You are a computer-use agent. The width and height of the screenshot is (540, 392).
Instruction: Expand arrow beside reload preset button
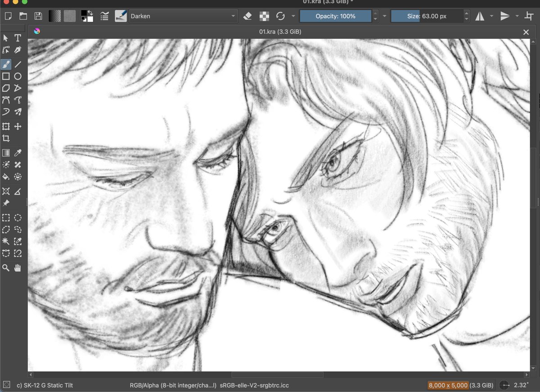293,16
